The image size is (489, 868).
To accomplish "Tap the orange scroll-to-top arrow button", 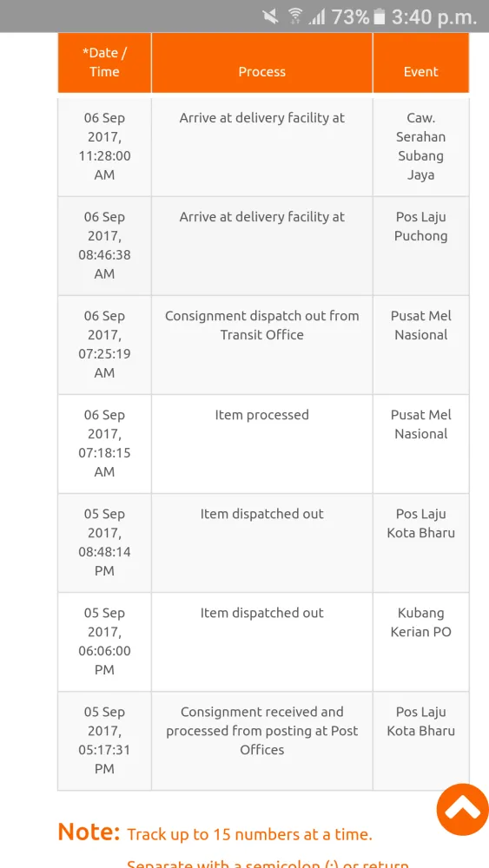I will click(x=462, y=809).
